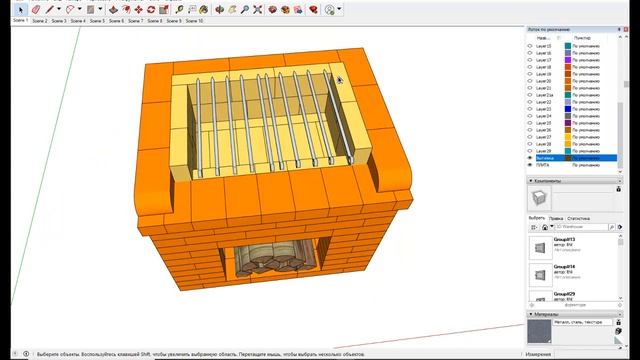
Task: Activate the Orbit tool
Action: [x=220, y=9]
